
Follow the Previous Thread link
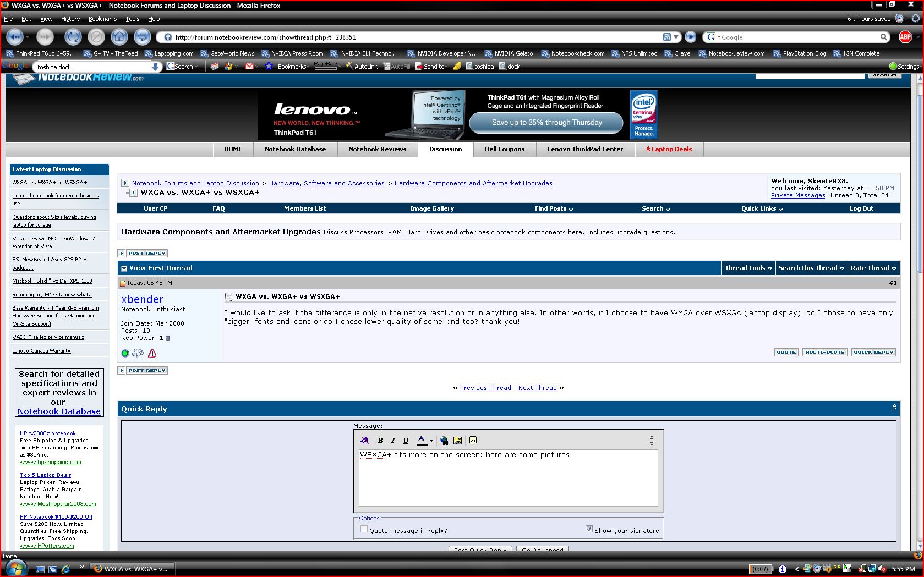485,388
